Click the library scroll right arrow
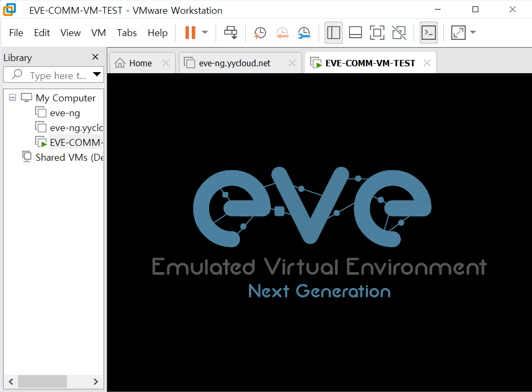 coord(96,381)
